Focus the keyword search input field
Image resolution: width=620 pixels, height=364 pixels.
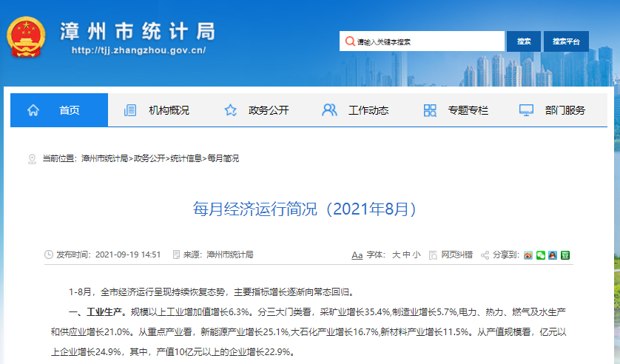pyautogui.click(x=422, y=41)
